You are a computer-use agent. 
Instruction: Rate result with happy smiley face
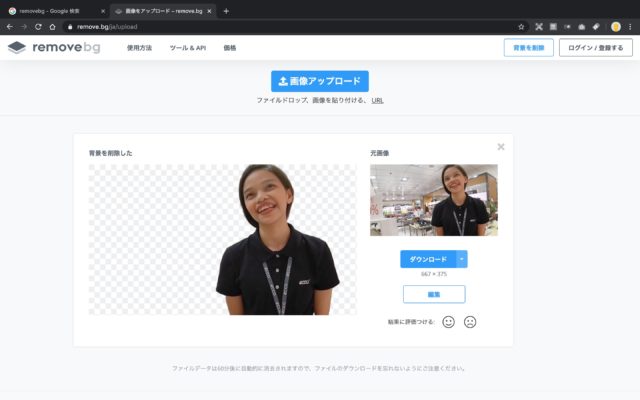[448, 321]
